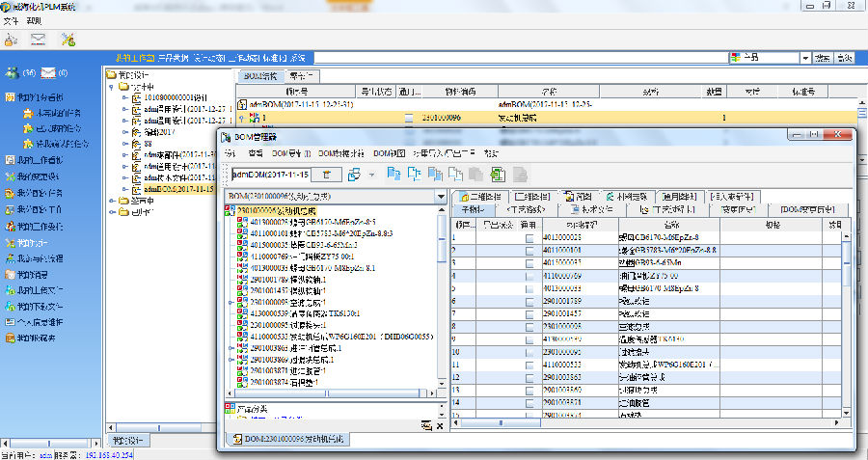Screen dimensions: 868x460
Task: Toggle the checkbox in BOM grid row 1
Action: (529, 237)
